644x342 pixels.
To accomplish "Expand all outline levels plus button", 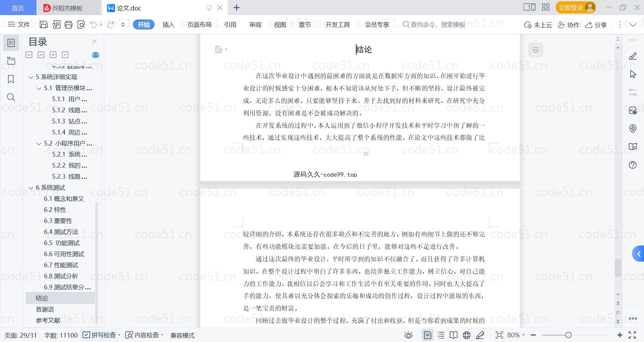I will pyautogui.click(x=53, y=55).
